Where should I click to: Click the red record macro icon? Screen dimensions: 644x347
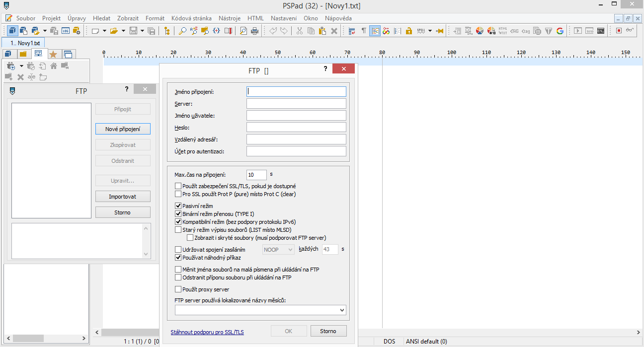619,31
